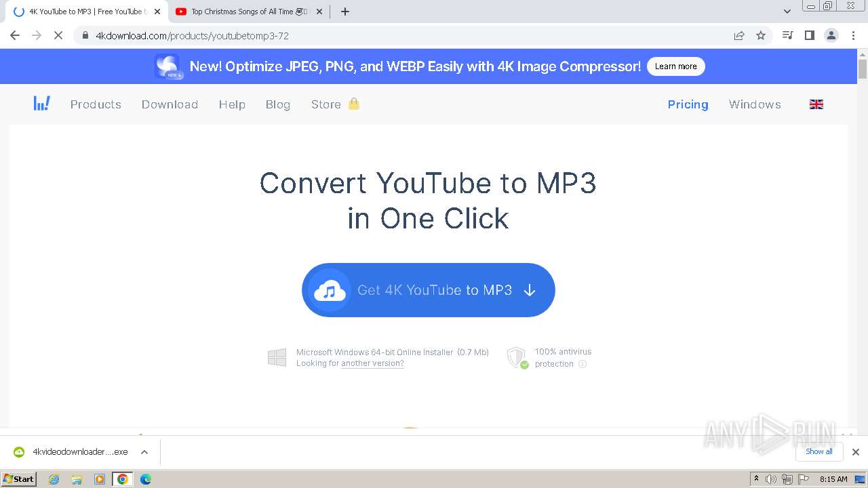Follow the 'another version?' link
The width and height of the screenshot is (868, 488).
pyautogui.click(x=372, y=363)
